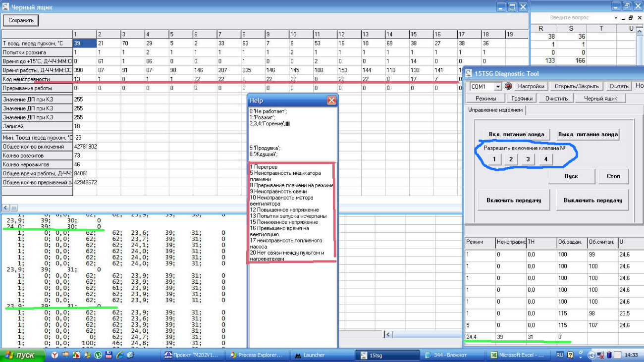Click the Yandex icon in quick launch
644x362 pixels.
pos(54,355)
